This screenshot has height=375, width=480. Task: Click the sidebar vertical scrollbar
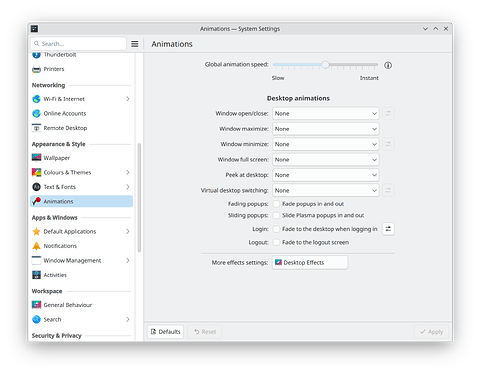pos(139,198)
